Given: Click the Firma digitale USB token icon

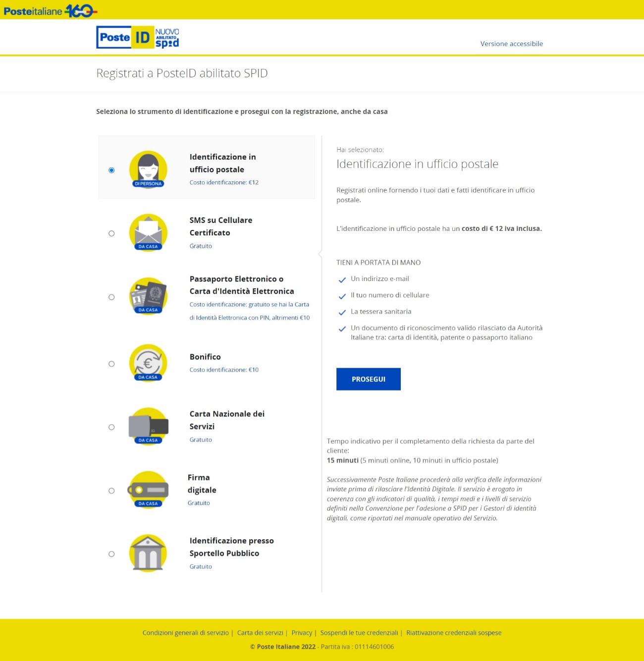Looking at the screenshot, I should [x=148, y=490].
